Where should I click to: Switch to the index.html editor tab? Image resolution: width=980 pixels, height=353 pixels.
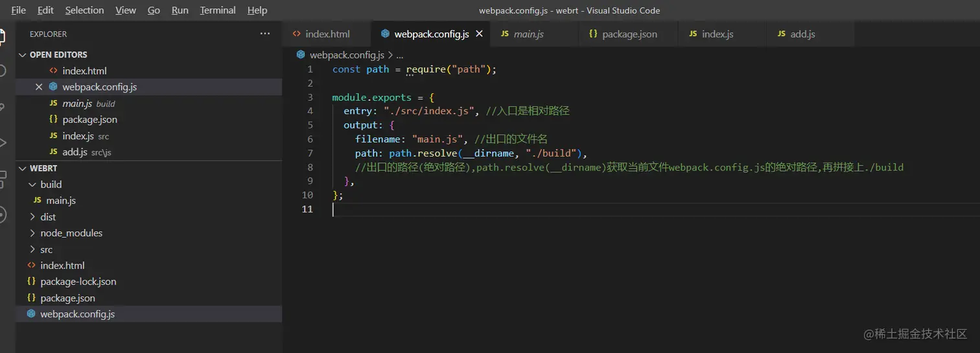[327, 34]
